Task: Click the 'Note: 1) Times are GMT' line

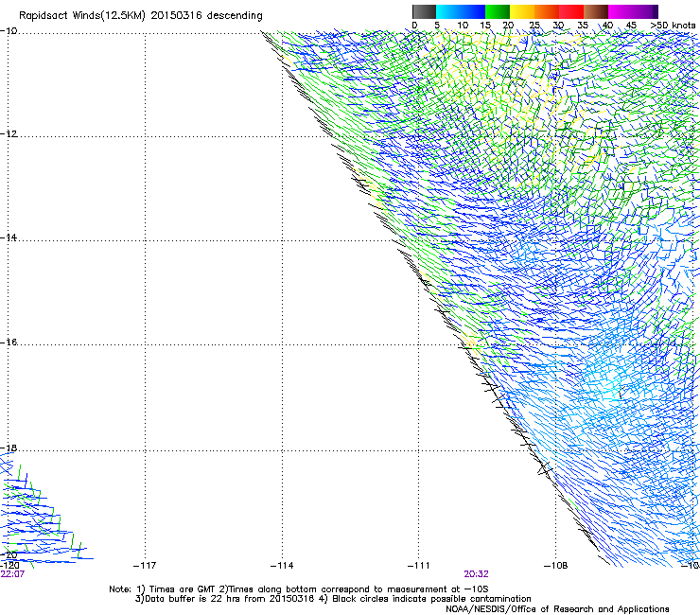Action: point(299,589)
